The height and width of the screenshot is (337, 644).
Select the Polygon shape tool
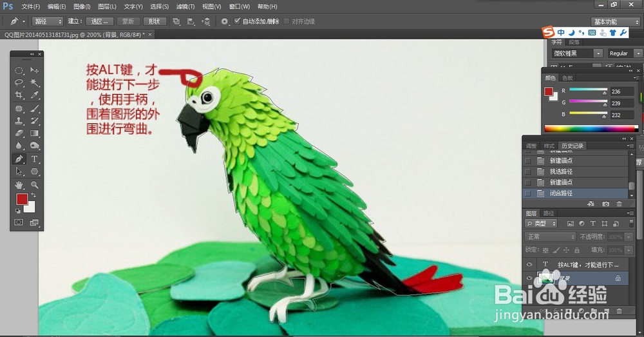(x=35, y=171)
